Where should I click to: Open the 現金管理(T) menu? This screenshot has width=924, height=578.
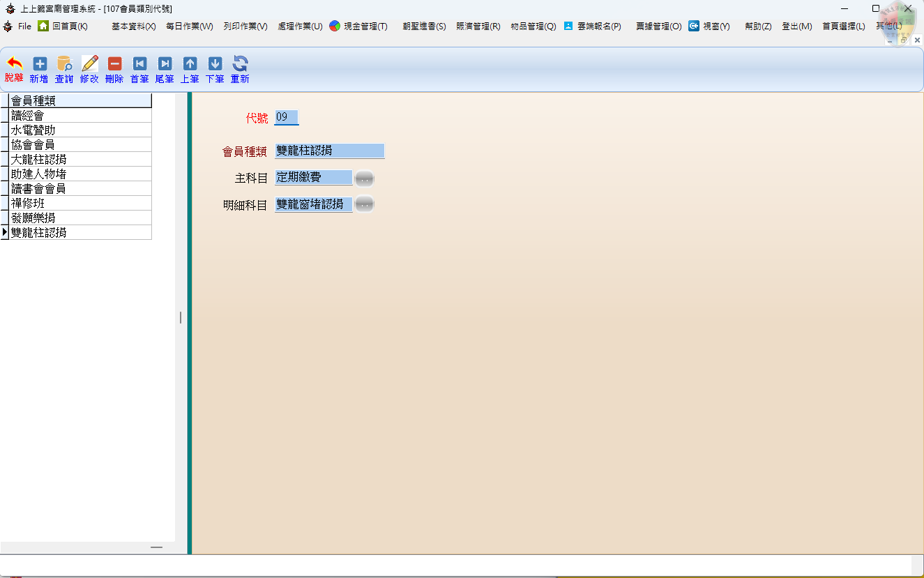click(358, 26)
